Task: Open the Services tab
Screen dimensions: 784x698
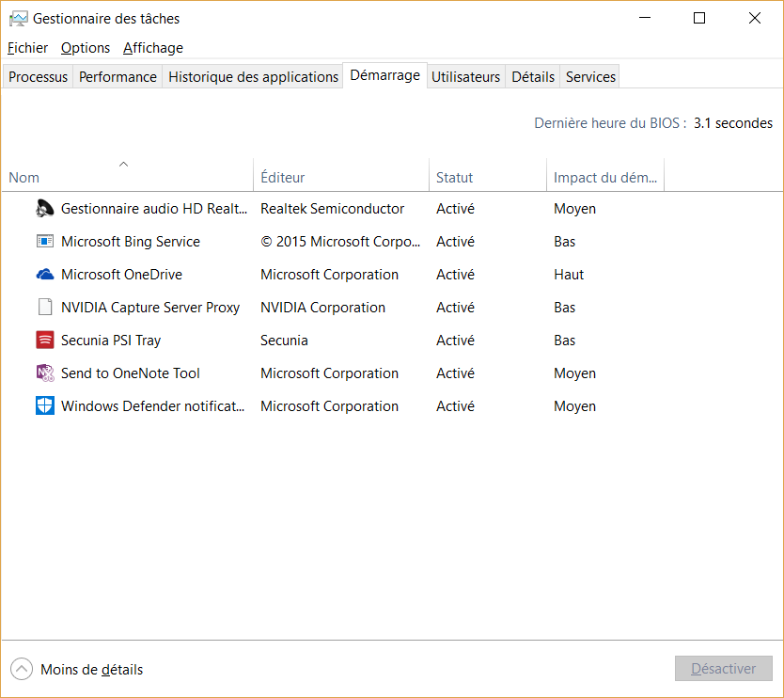Action: pyautogui.click(x=590, y=77)
